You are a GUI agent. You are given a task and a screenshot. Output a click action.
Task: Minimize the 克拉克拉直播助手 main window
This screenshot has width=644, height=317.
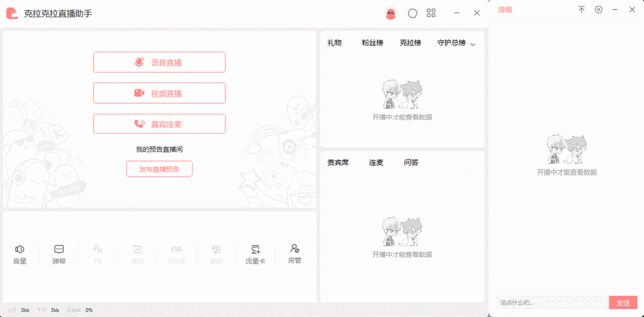[x=457, y=13]
